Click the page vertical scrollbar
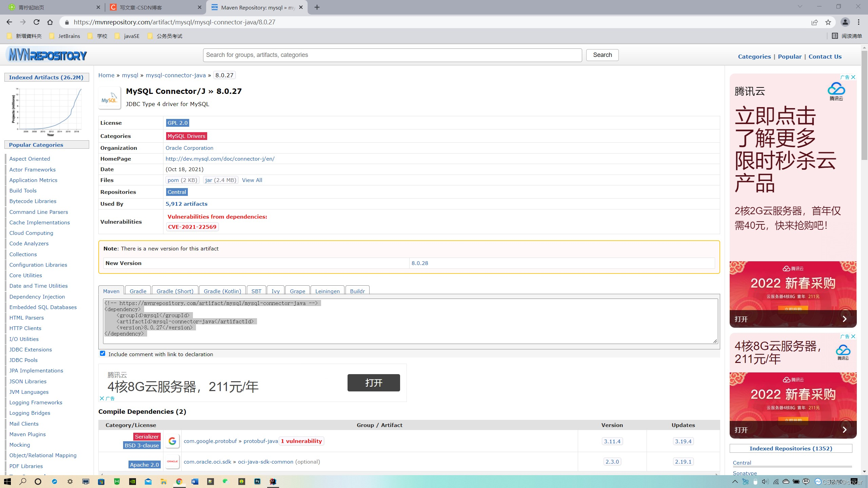 (x=864, y=105)
